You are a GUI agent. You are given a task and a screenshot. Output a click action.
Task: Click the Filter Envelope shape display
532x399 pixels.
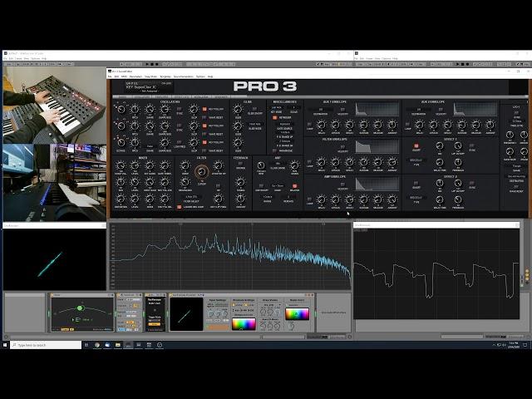tap(377, 147)
